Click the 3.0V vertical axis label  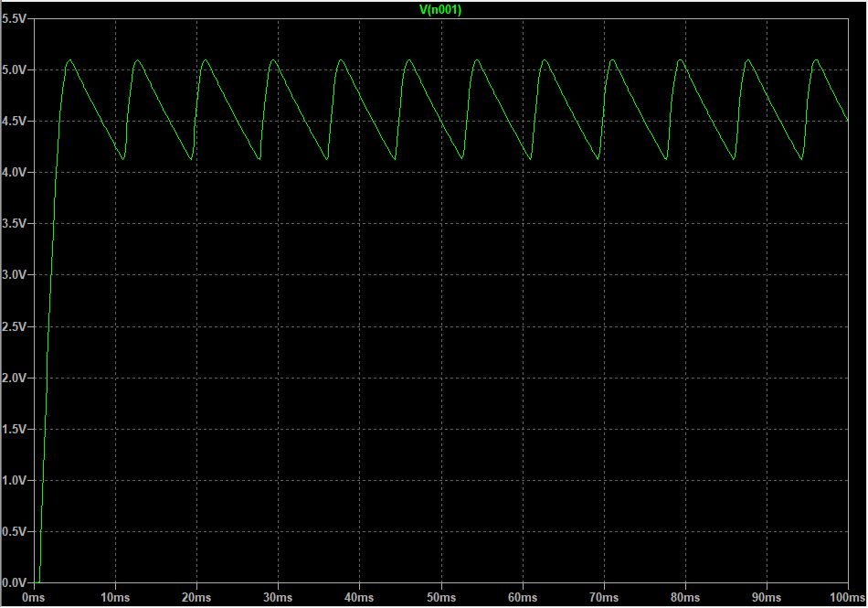(x=14, y=275)
